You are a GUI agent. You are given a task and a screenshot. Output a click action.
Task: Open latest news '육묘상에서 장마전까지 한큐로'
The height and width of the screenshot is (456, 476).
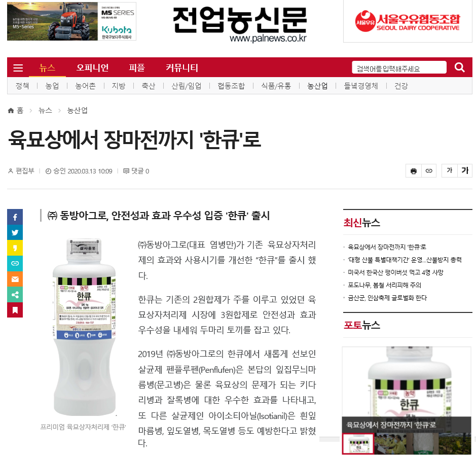pyautogui.click(x=387, y=247)
